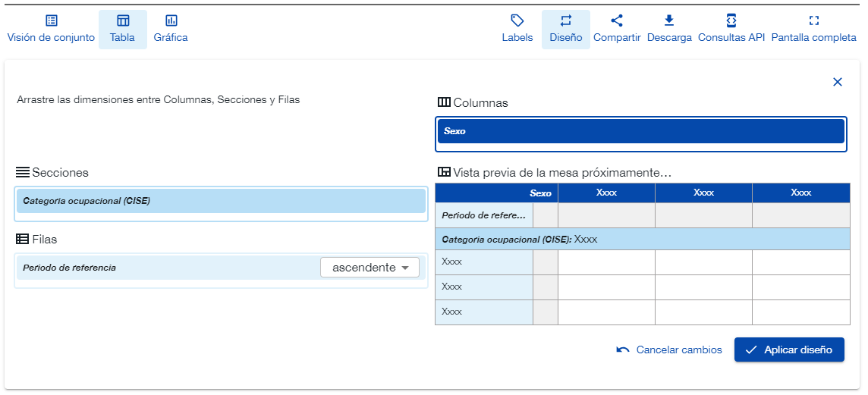The width and height of the screenshot is (868, 395).
Task: Click the checkmark icon in Aplicar diseño
Action: coord(750,350)
